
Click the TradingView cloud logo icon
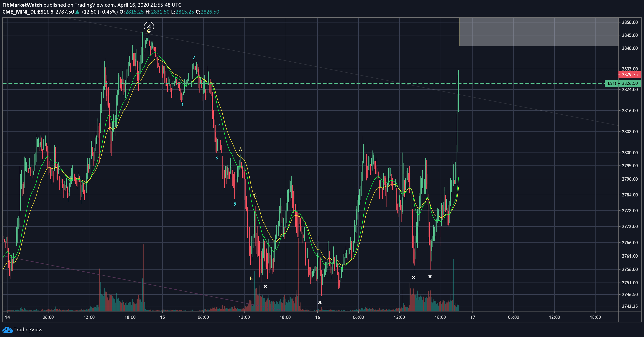(8, 330)
